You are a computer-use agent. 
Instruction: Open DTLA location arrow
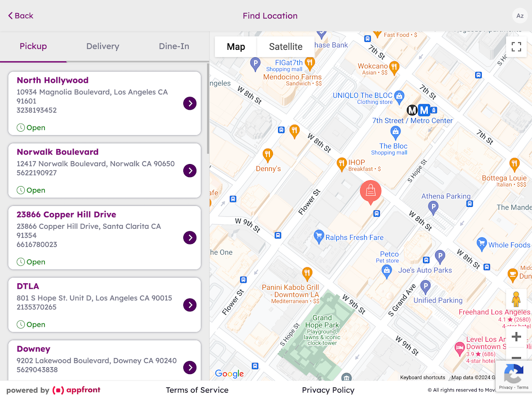coord(190,305)
